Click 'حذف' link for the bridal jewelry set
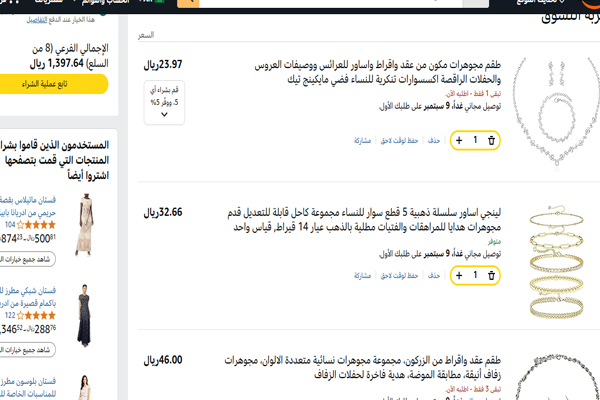The width and height of the screenshot is (600, 400). pos(434,140)
